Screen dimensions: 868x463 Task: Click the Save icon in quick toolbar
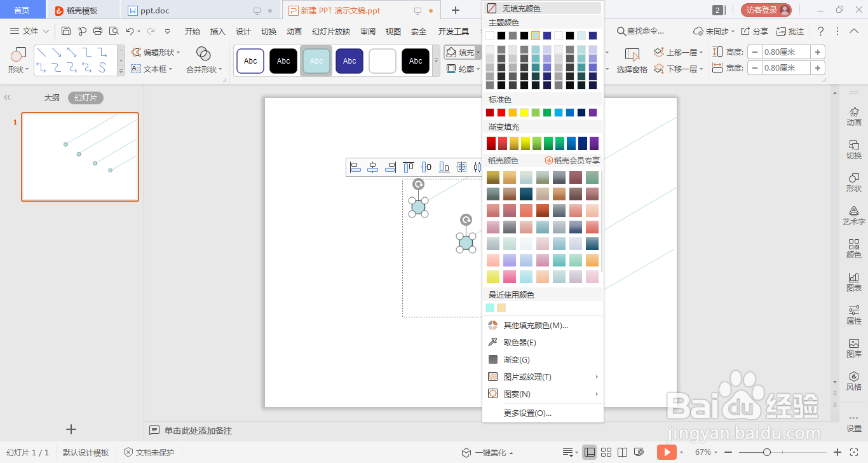(66, 31)
